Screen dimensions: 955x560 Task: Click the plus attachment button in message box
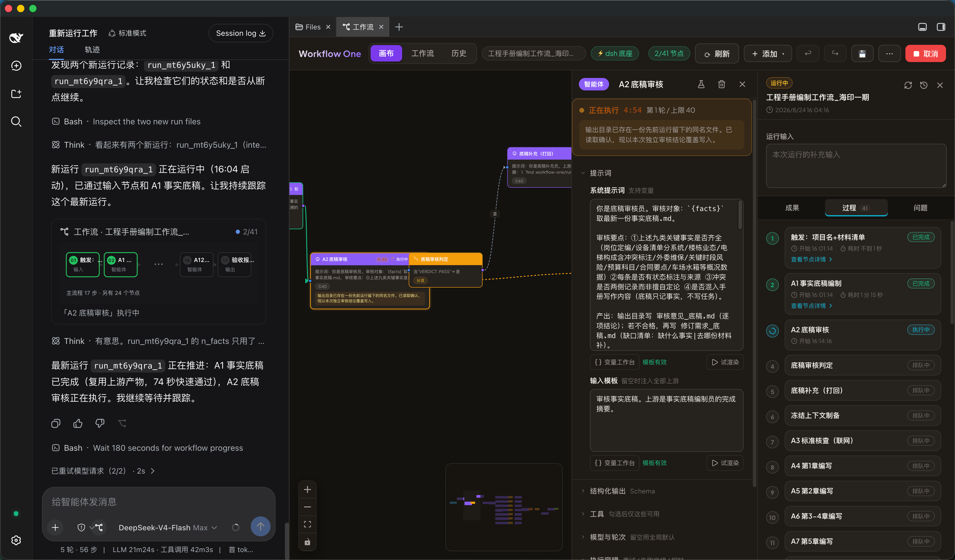[55, 527]
